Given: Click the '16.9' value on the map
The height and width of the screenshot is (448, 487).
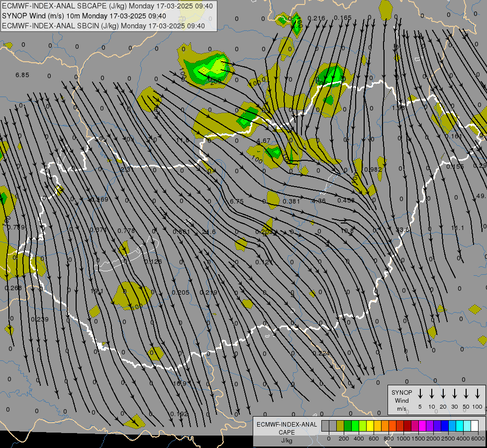Looking at the screenshot, I should (180, 383).
